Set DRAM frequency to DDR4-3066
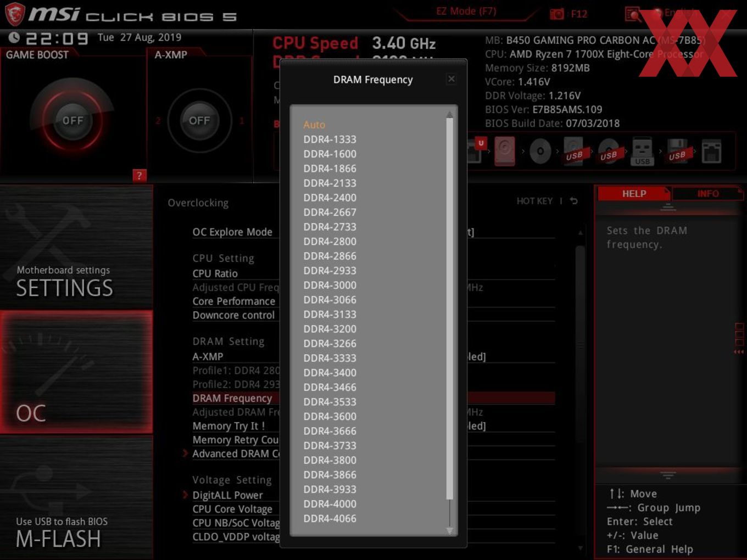Viewport: 747px width, 560px height. click(x=330, y=300)
